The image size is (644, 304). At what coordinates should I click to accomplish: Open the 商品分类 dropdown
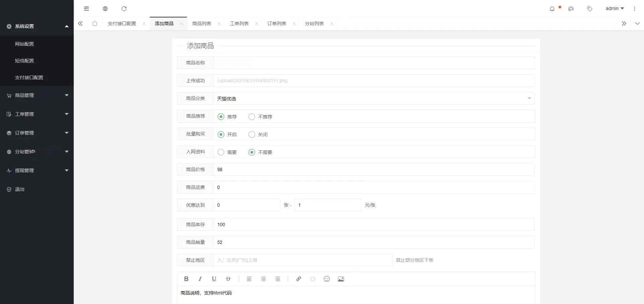374,98
